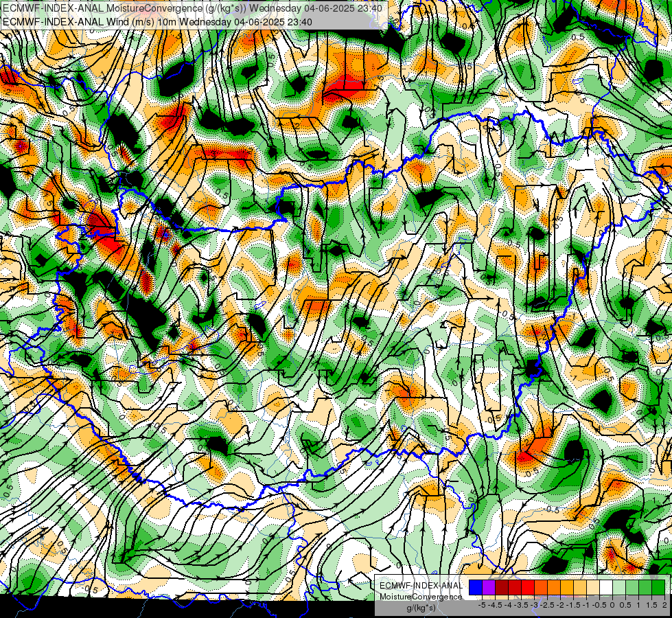Screen dimensions: 672x618
Task: Pick the light orange swatch between -1.5 and -1
Action: (x=580, y=588)
